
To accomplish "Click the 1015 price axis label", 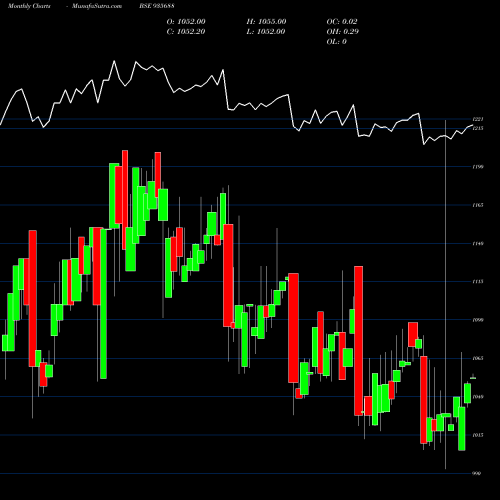I will coord(478,435).
